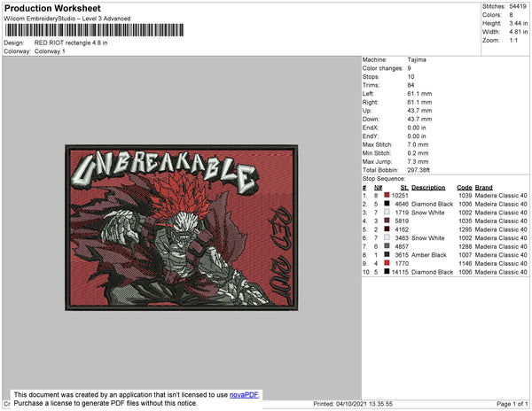Viewport: 532px width, 411px height.
Task: Click the 'Brand' column header
Action: (483, 188)
